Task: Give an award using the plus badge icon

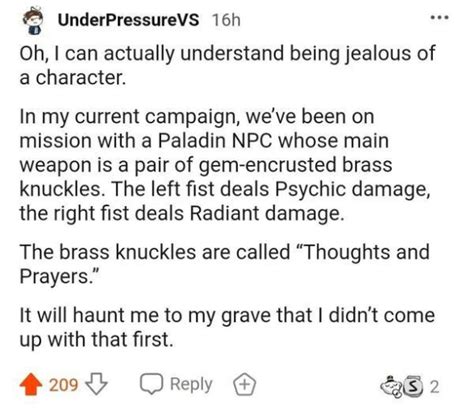Action: pos(244,384)
